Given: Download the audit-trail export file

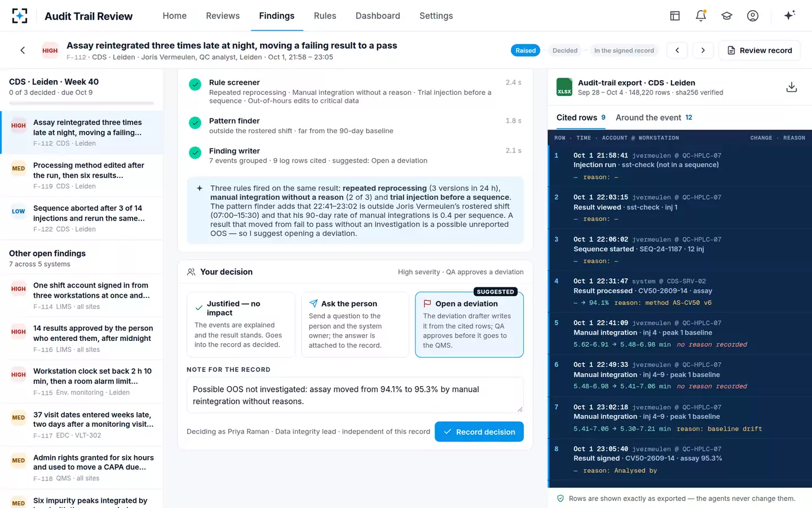Looking at the screenshot, I should [x=792, y=87].
